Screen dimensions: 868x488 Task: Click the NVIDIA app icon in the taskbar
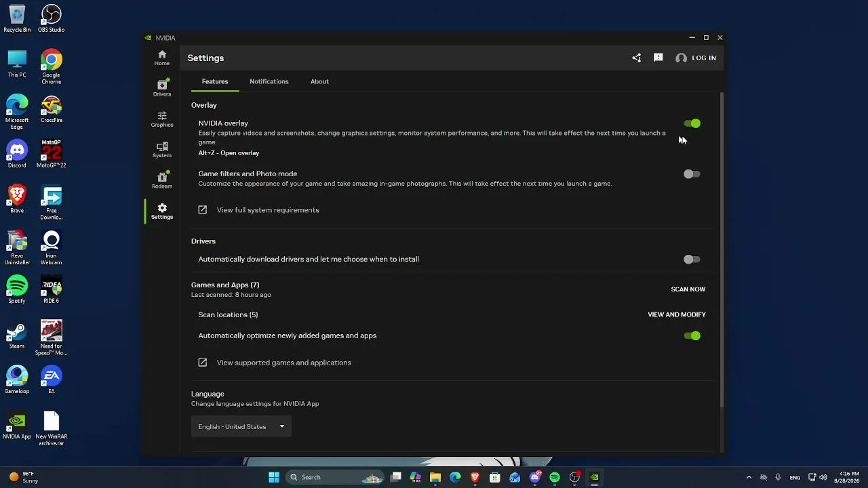pyautogui.click(x=594, y=477)
